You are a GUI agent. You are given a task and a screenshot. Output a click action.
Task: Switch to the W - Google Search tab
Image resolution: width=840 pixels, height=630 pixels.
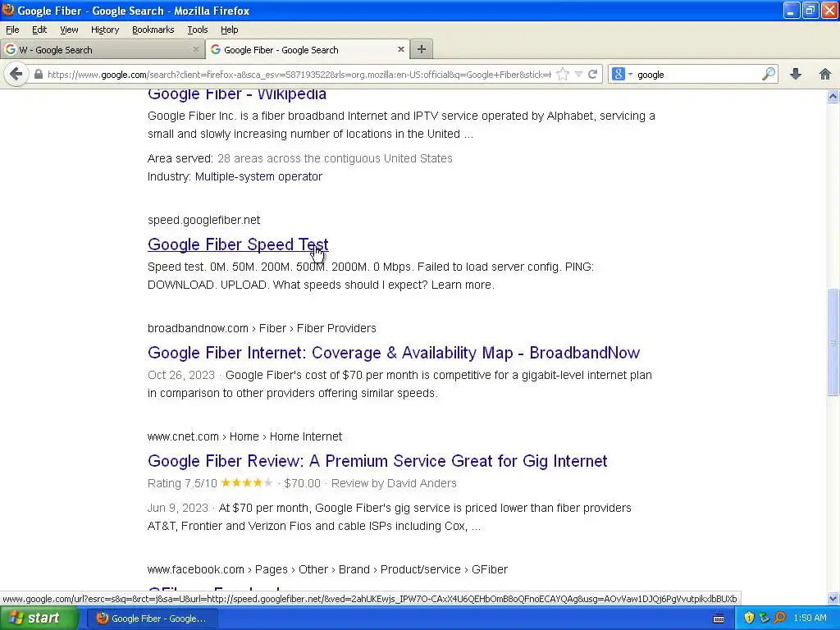pos(102,49)
